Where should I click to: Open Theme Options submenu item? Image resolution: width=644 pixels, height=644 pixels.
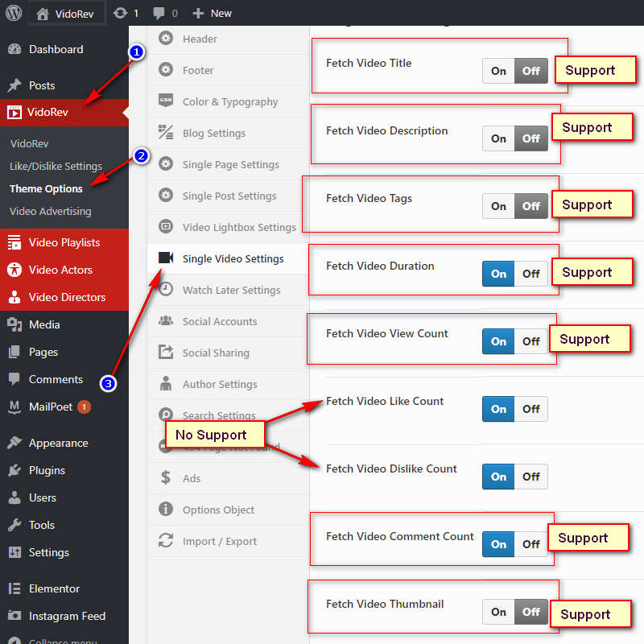46,188
